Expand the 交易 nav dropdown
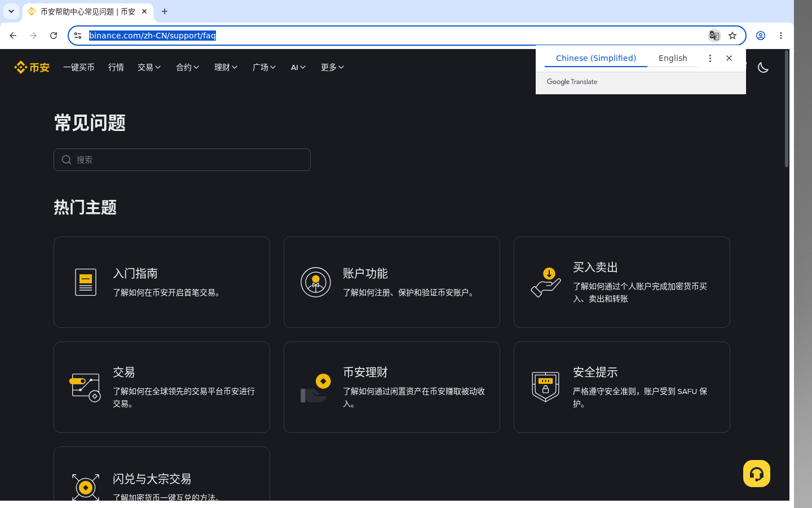The image size is (812, 508). tap(149, 67)
